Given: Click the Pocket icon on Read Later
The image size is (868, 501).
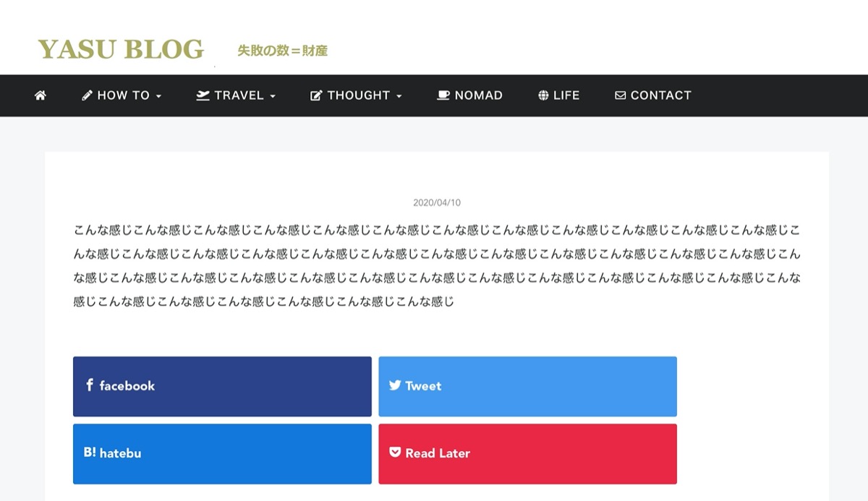Looking at the screenshot, I should pos(395,453).
